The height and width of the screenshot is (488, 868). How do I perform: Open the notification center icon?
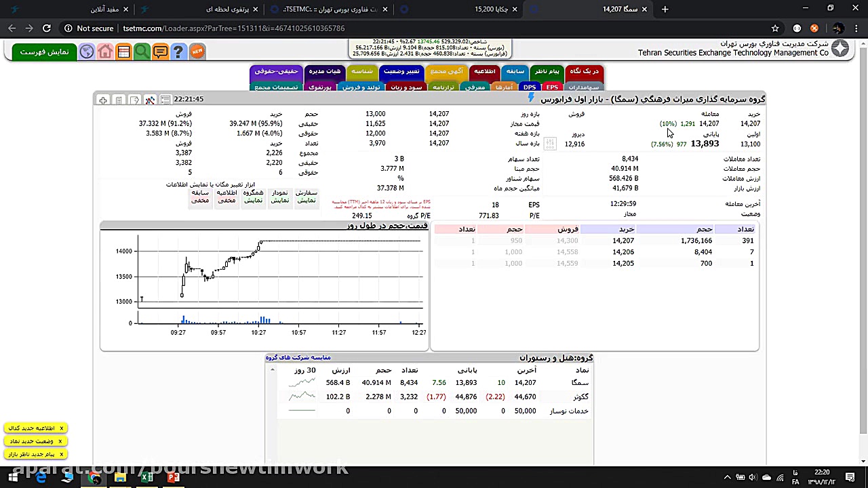coord(850,478)
